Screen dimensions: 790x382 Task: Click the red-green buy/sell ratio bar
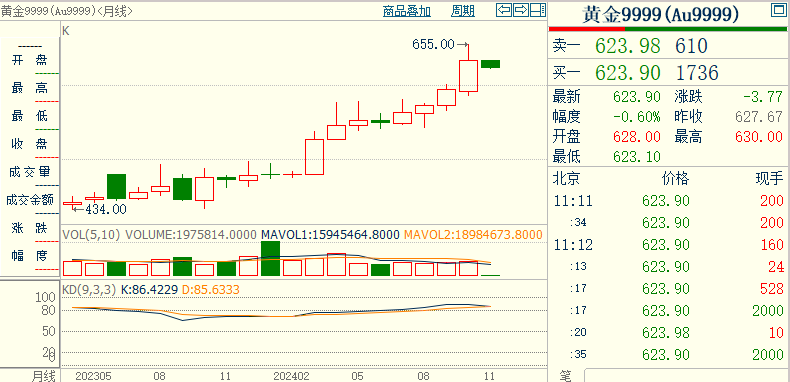click(x=668, y=29)
